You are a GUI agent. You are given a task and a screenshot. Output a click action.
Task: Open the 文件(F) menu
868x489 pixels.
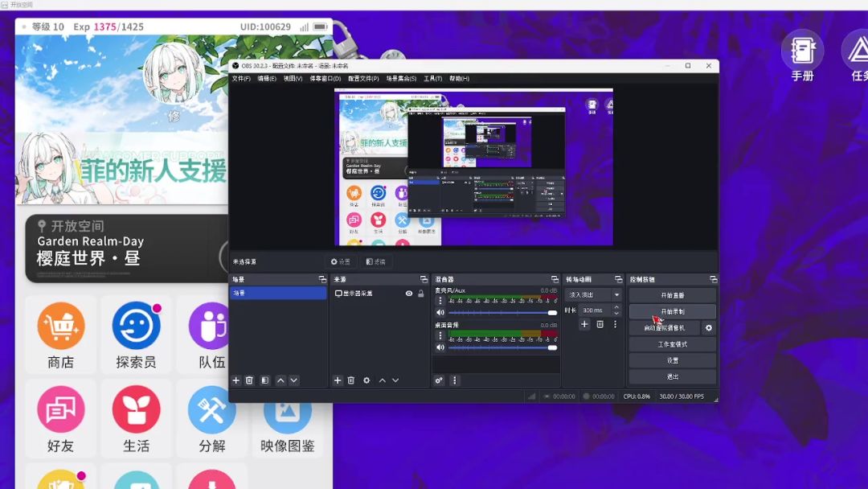(x=241, y=79)
